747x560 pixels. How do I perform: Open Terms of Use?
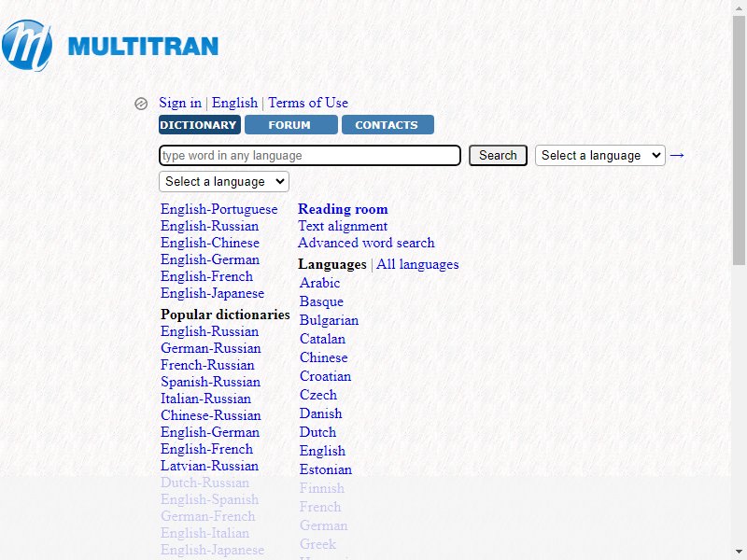pyautogui.click(x=308, y=103)
